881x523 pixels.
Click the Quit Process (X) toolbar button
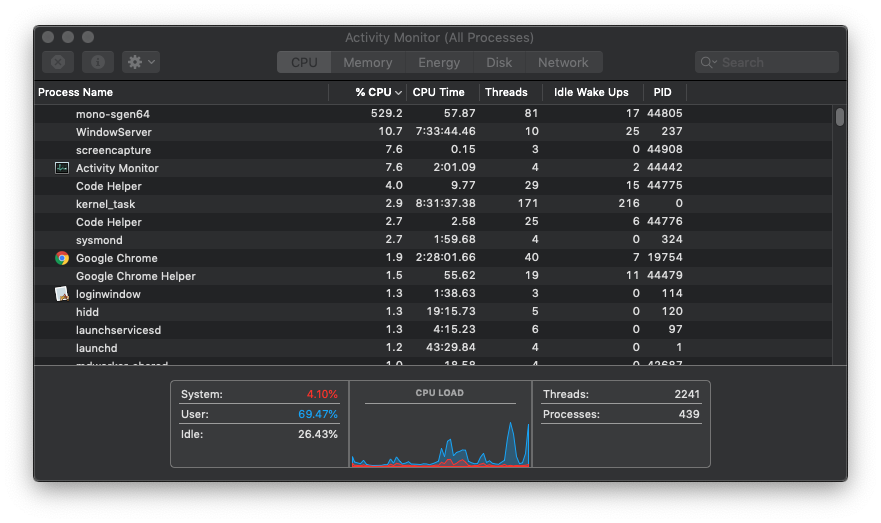58,62
